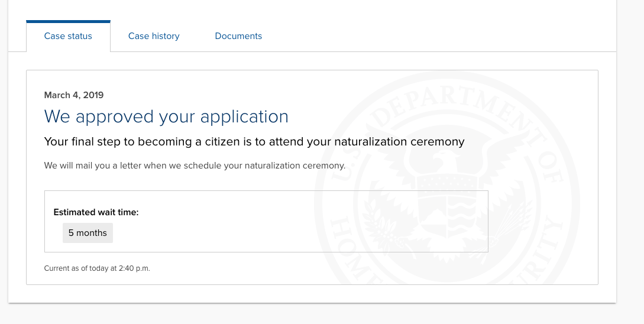Click empty space inside the estimated wait box

(287, 222)
